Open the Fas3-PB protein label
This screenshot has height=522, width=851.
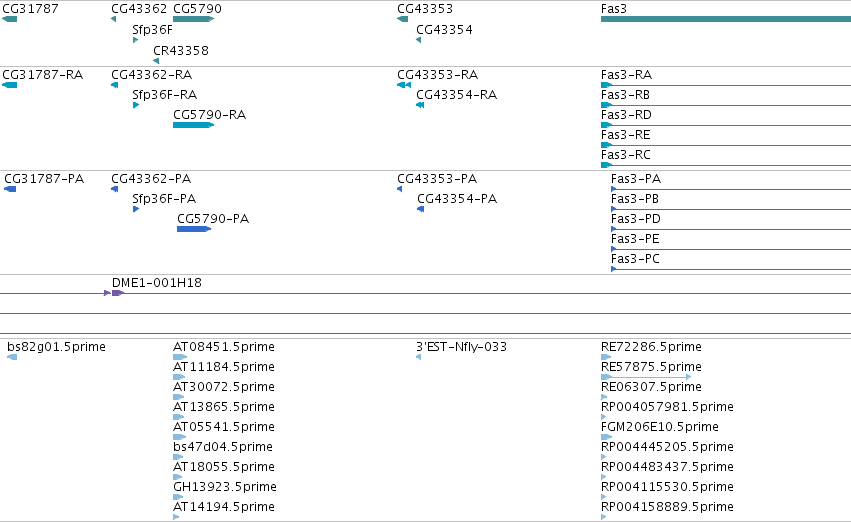(x=635, y=199)
